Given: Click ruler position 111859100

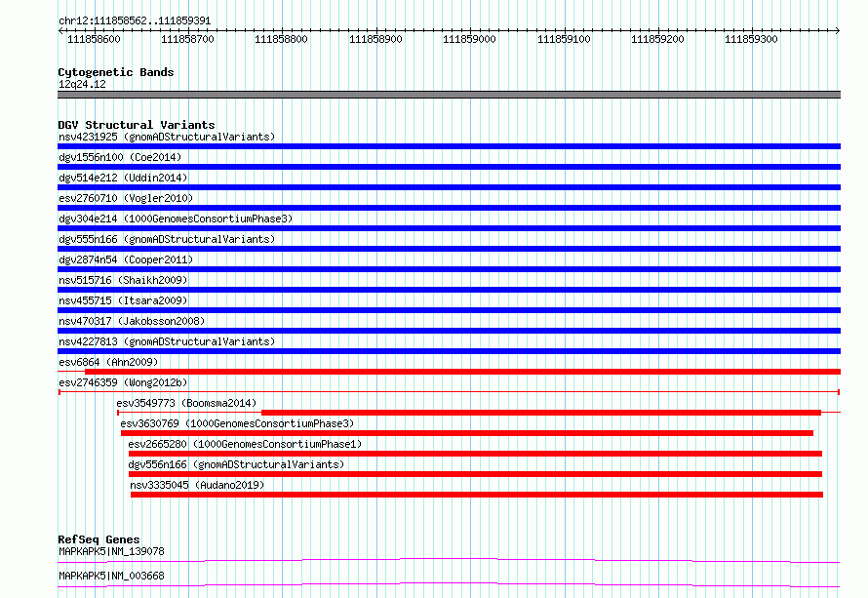Looking at the screenshot, I should click(564, 39).
